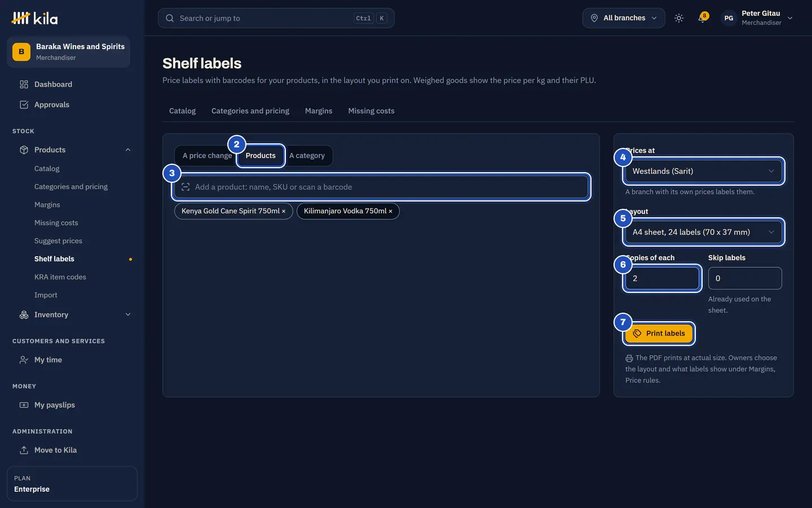Open the A4 sheet layout dropdown
The height and width of the screenshot is (508, 812).
click(x=704, y=232)
